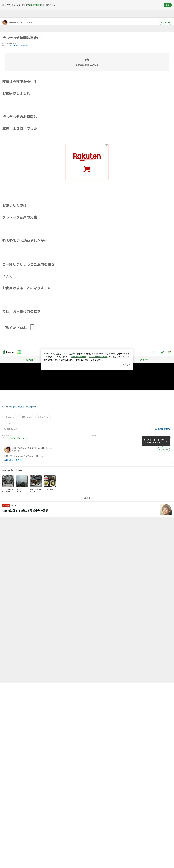The height and width of the screenshot is (868, 174).
Task: Open the notification list menu icon
Action: point(170,352)
